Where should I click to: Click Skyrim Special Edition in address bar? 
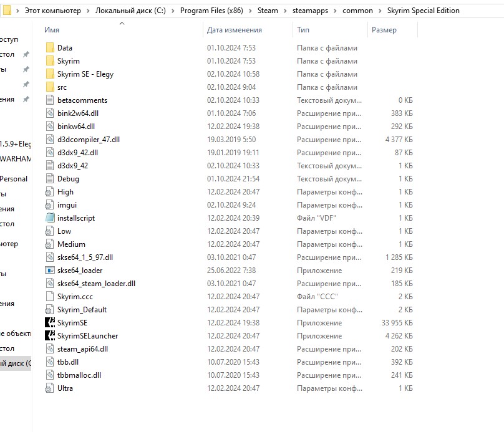pos(423,11)
